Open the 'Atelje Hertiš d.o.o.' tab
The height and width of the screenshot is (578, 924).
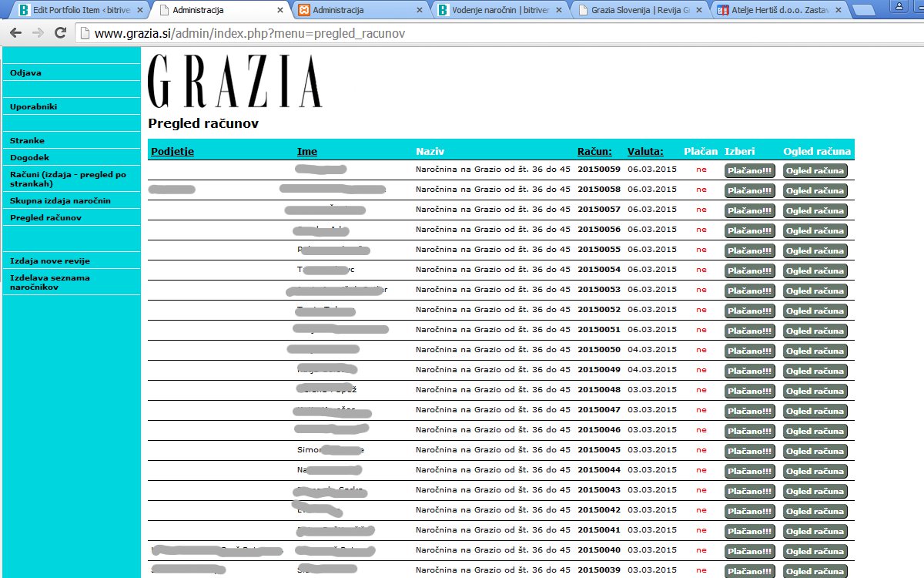point(778,11)
